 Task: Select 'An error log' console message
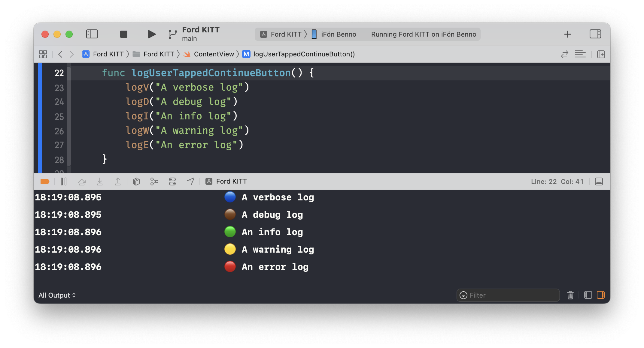click(x=275, y=267)
